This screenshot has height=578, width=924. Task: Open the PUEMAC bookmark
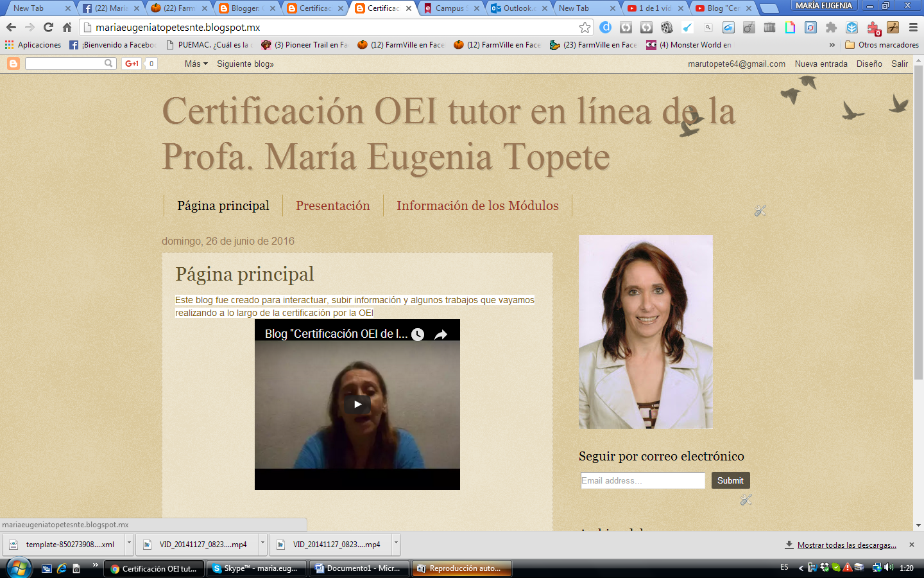click(210, 44)
